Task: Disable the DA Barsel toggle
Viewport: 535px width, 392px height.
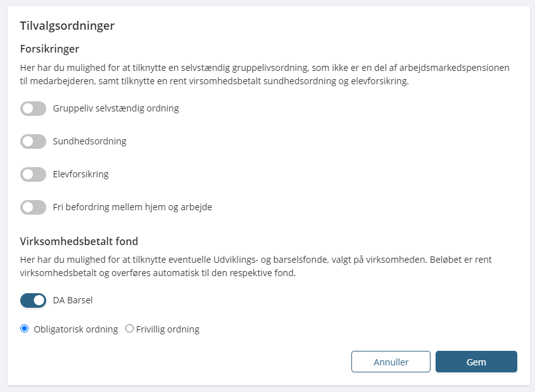Action: coord(33,300)
